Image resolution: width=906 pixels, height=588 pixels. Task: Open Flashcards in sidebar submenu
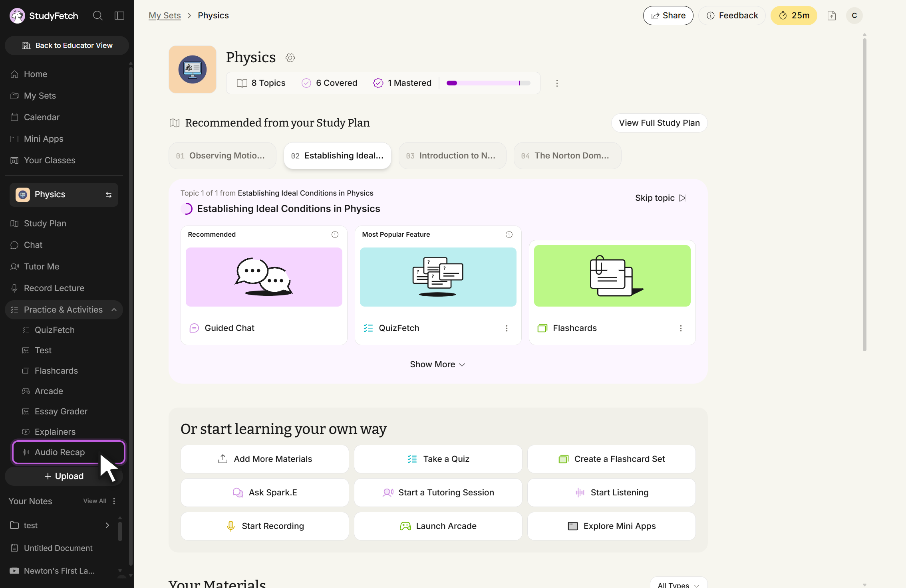click(x=70, y=371)
